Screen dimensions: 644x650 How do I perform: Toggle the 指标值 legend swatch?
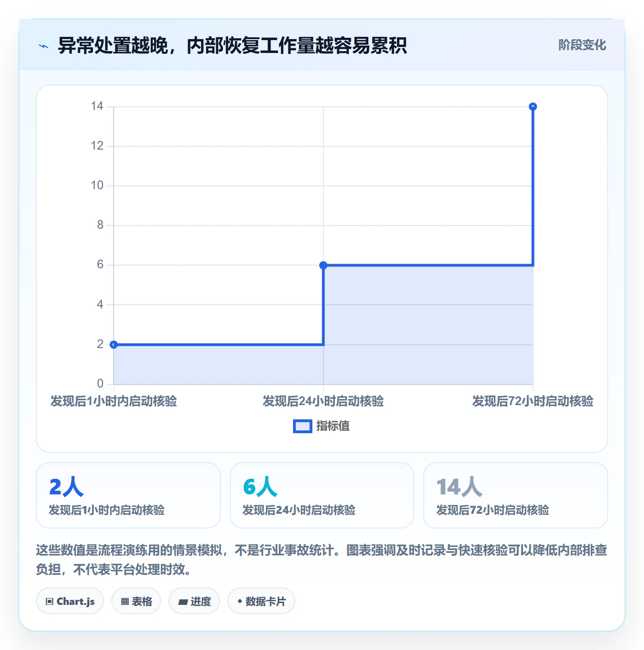pyautogui.click(x=302, y=426)
